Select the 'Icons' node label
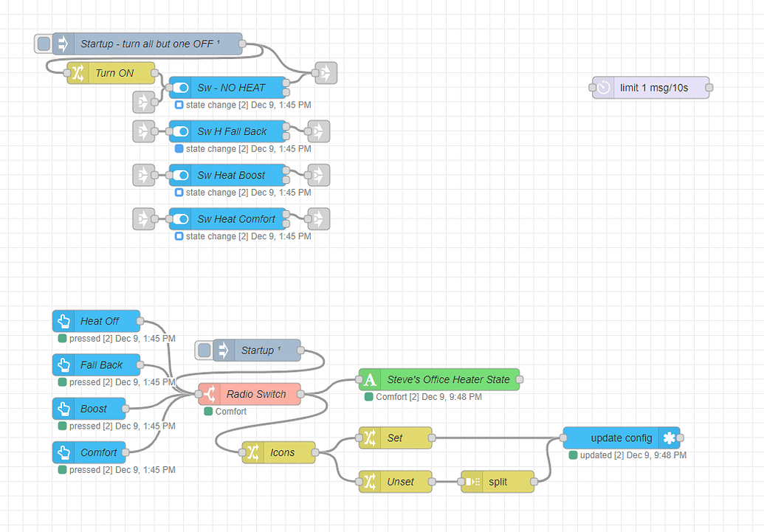 (283, 452)
